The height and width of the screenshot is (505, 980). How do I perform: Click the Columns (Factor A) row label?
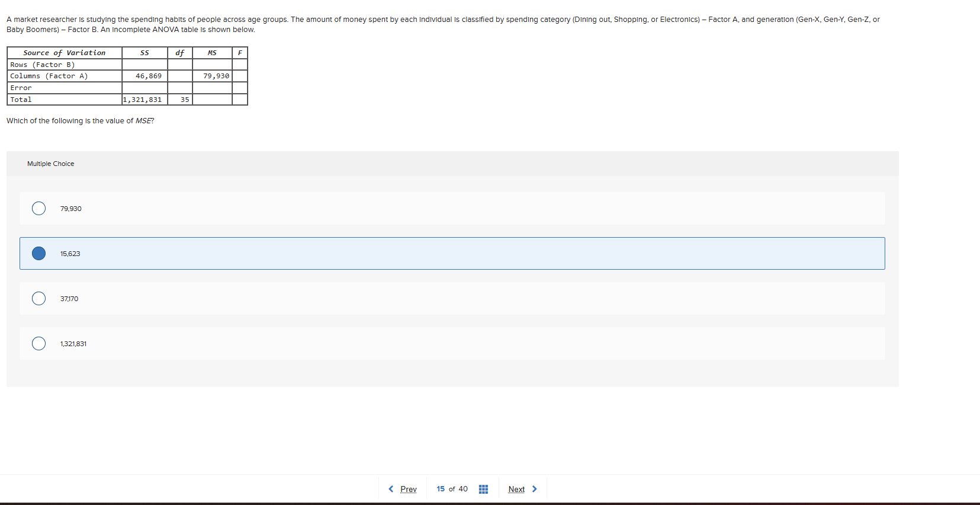pyautogui.click(x=65, y=76)
